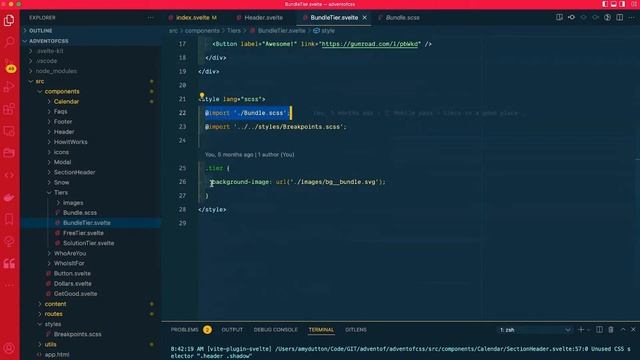Viewport: 640px width, 360px height.
Task: Open the GITLENS panel tab
Action: pos(356,330)
